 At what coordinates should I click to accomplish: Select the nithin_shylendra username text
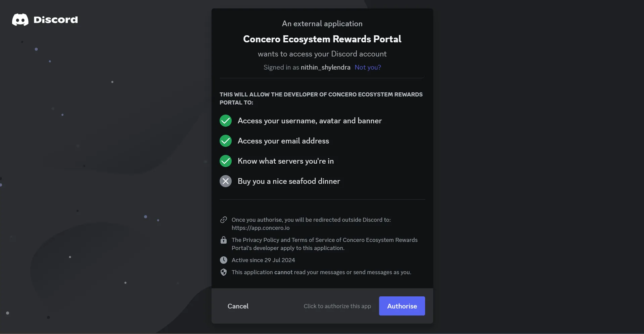(x=325, y=67)
